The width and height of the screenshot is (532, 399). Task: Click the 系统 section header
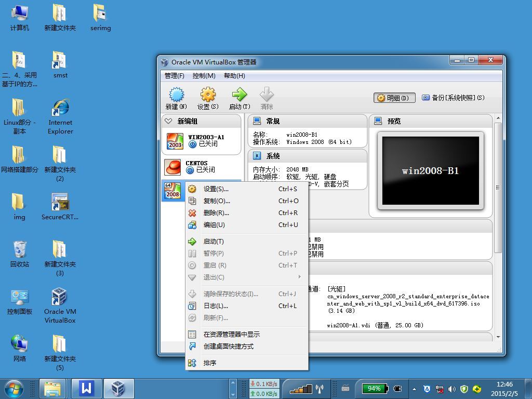(x=308, y=156)
